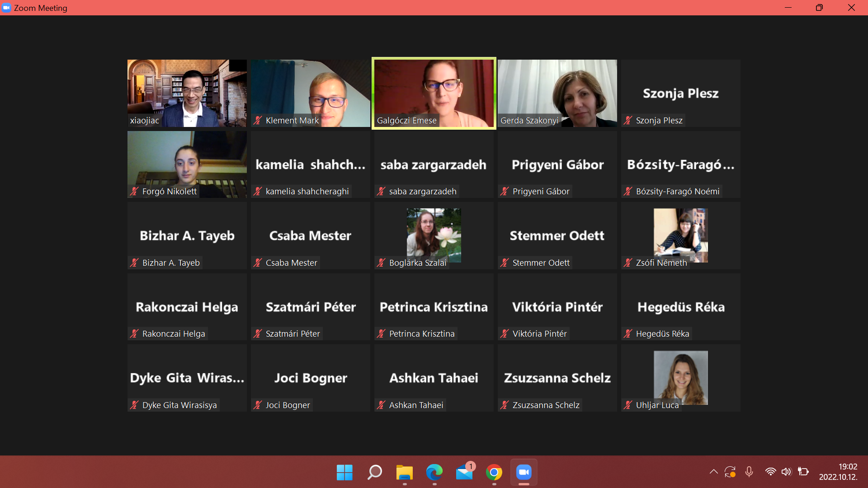Click large Ashkan Tahaei name text

tap(434, 378)
